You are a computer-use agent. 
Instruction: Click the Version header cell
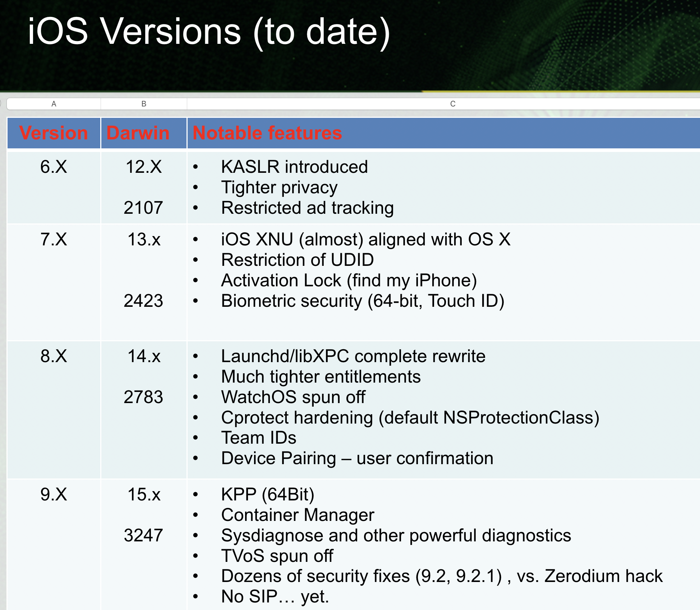click(x=54, y=133)
